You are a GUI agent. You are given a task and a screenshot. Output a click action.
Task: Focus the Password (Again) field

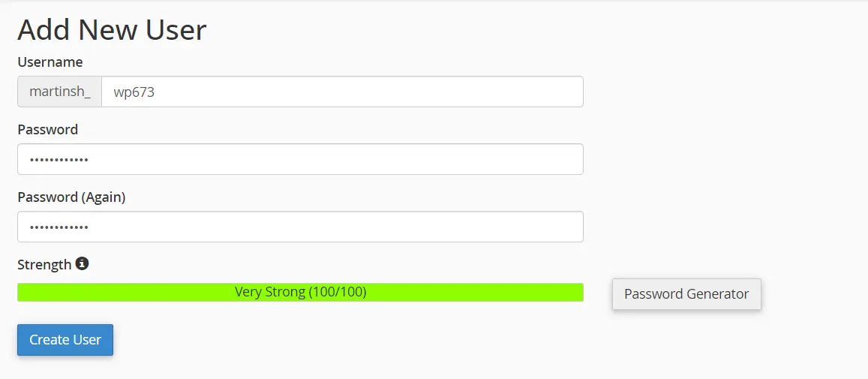point(300,227)
